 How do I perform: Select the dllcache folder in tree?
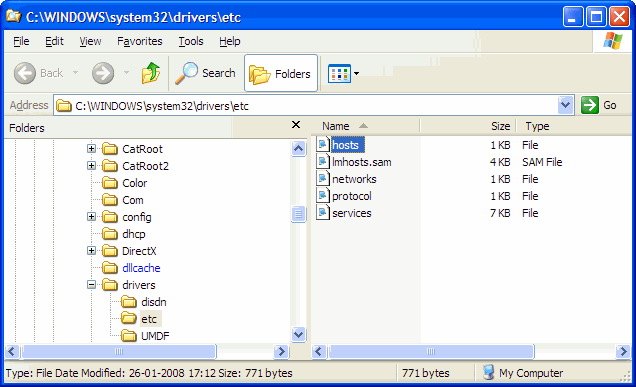tap(141, 268)
